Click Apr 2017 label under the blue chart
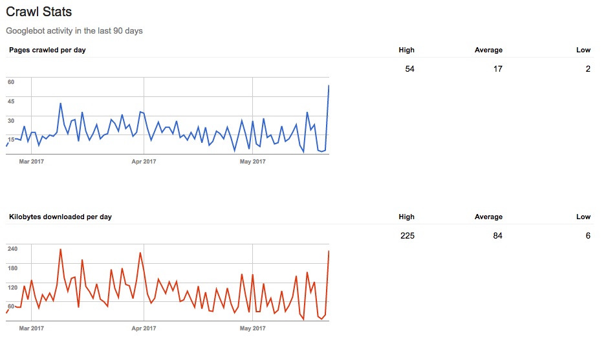 pos(144,161)
